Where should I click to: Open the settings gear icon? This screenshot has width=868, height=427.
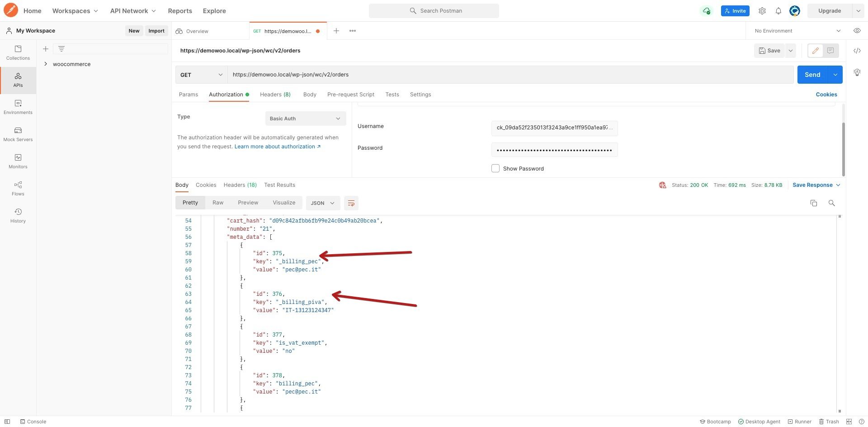tap(762, 11)
